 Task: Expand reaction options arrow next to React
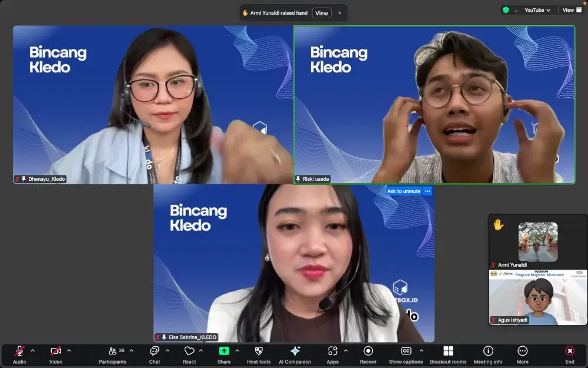(x=201, y=351)
